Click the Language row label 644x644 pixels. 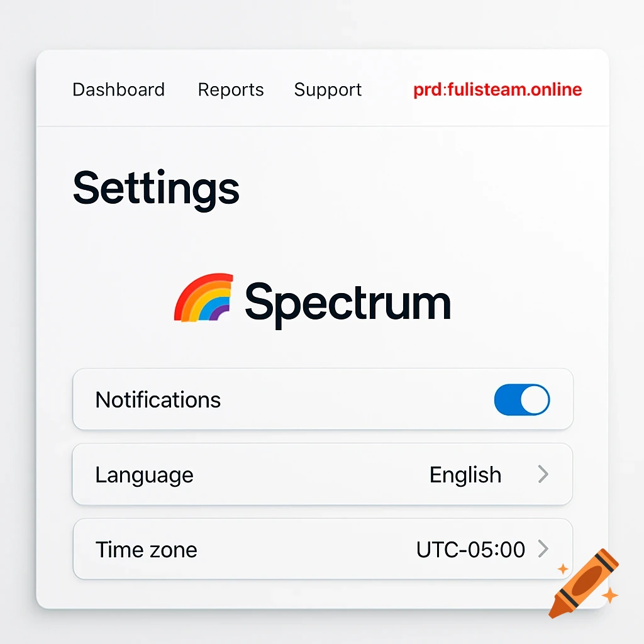(x=144, y=475)
